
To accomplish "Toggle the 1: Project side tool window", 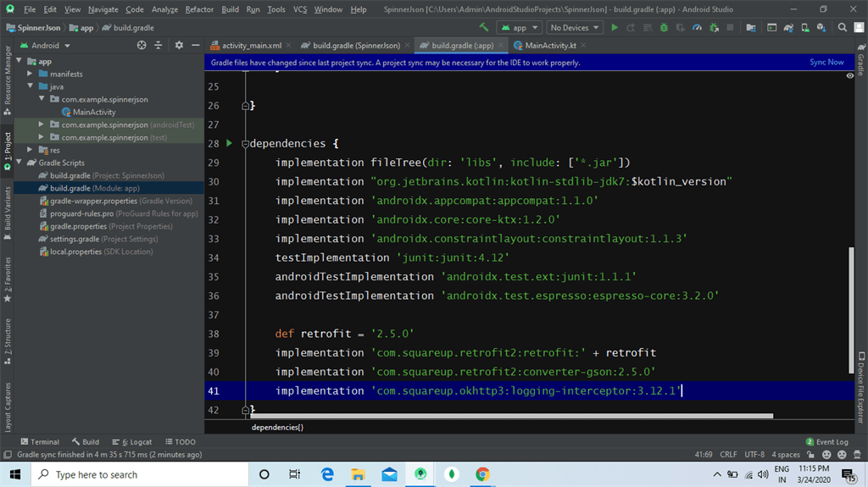I will pyautogui.click(x=7, y=150).
